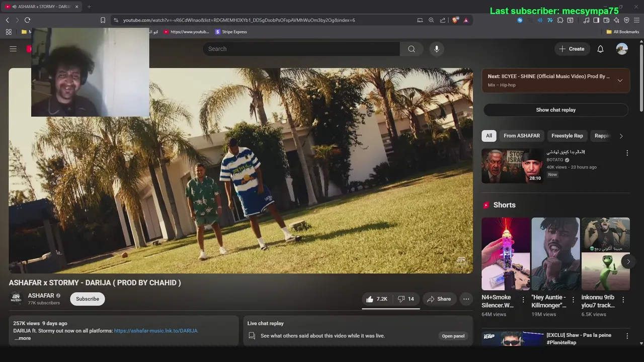Open options for inkonnu 9rib short
This screenshot has width=644, height=362.
tap(623, 300)
